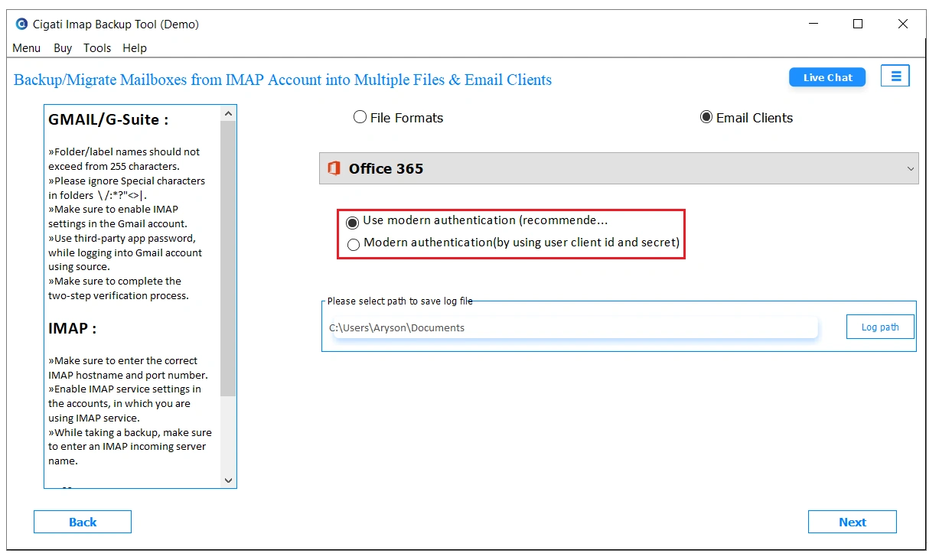939x560 pixels.
Task: Open the Tools menu
Action: pos(97,47)
